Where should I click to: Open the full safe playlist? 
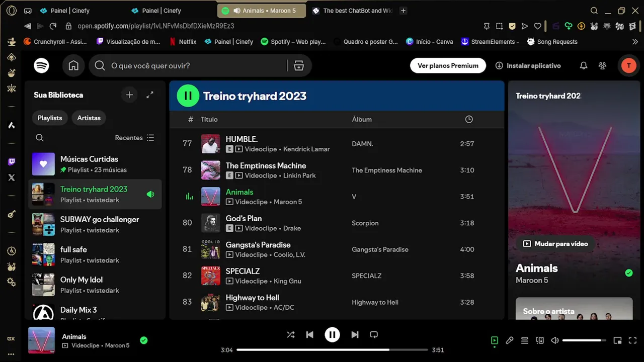[95, 254]
